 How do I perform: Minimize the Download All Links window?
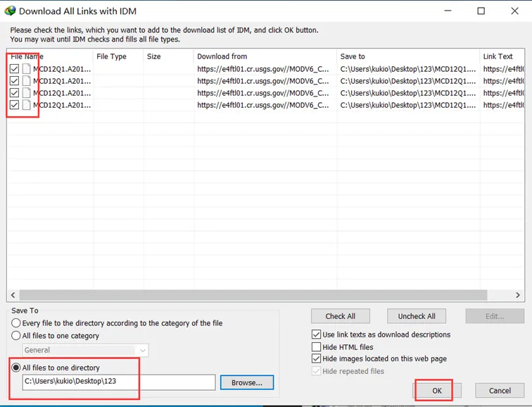point(448,11)
